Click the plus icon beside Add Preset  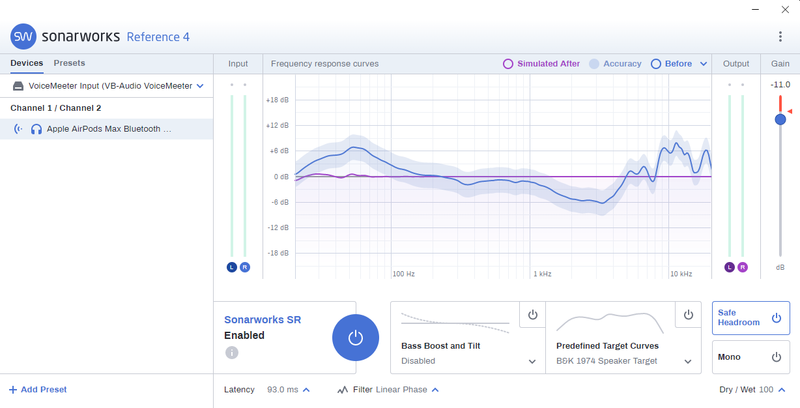click(13, 390)
